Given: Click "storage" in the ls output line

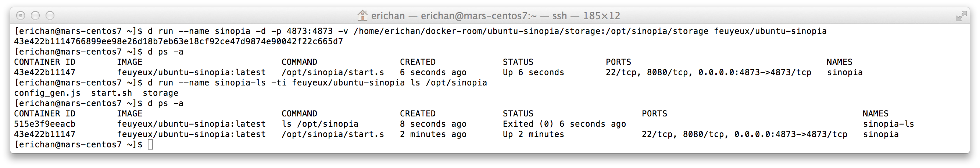Looking at the screenshot, I should click(x=160, y=93).
